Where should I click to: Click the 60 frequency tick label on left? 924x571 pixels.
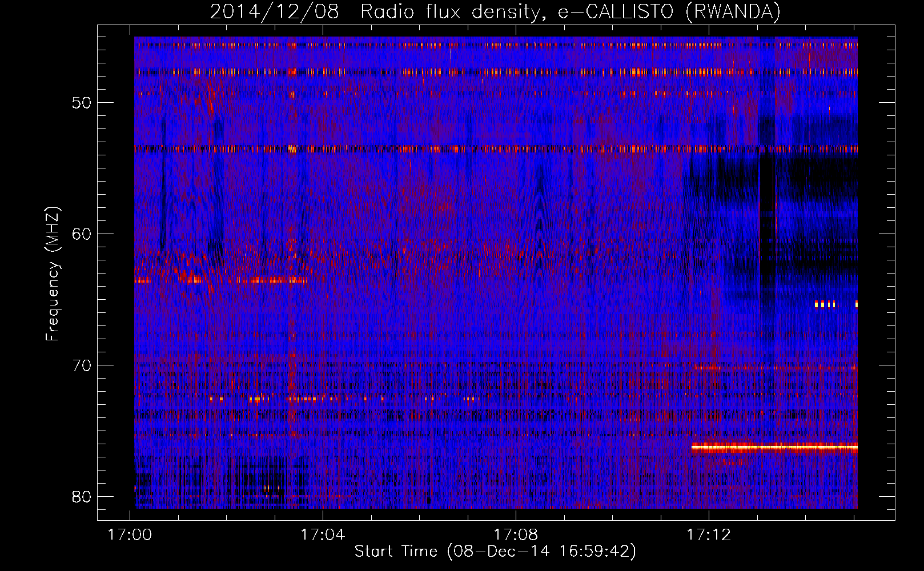pyautogui.click(x=82, y=234)
